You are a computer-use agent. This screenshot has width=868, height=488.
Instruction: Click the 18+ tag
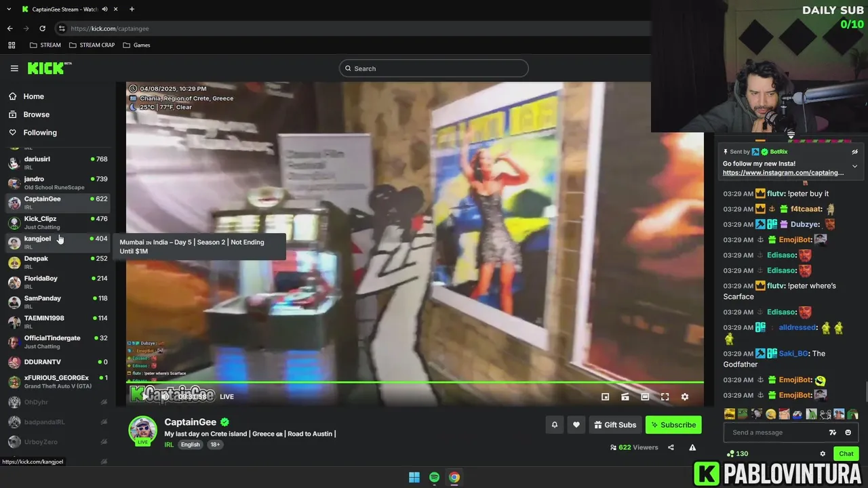click(215, 445)
